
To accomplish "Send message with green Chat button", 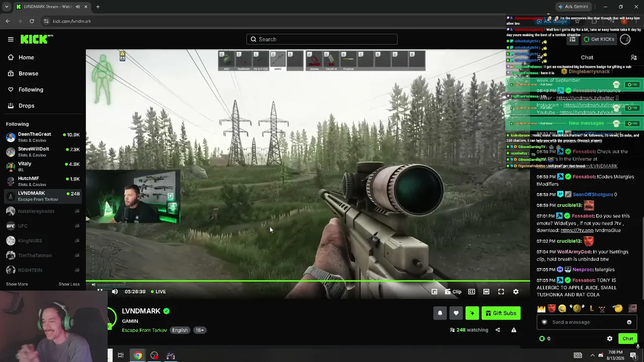I will pyautogui.click(x=627, y=339).
